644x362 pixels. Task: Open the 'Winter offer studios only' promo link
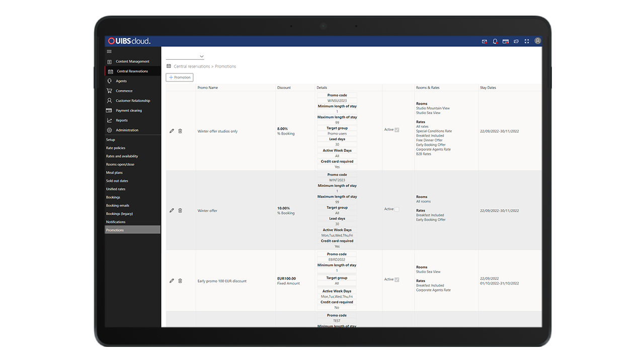(217, 131)
